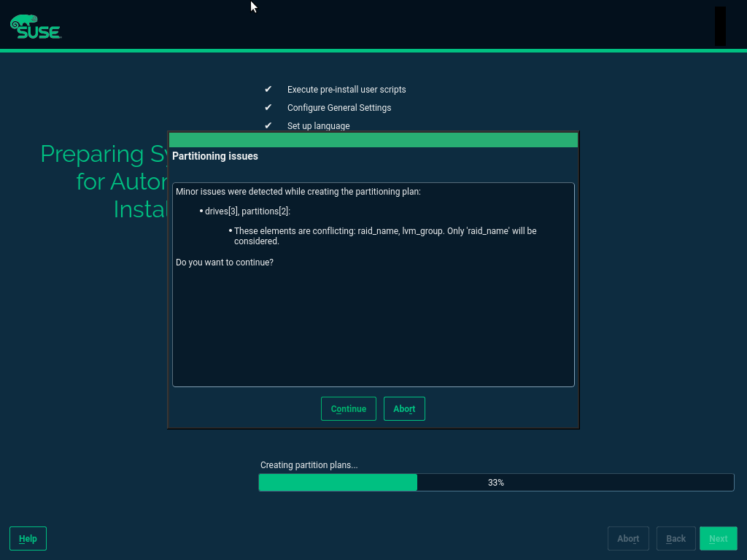Click the green Next button
This screenshot has height=560, width=747.
(718, 538)
